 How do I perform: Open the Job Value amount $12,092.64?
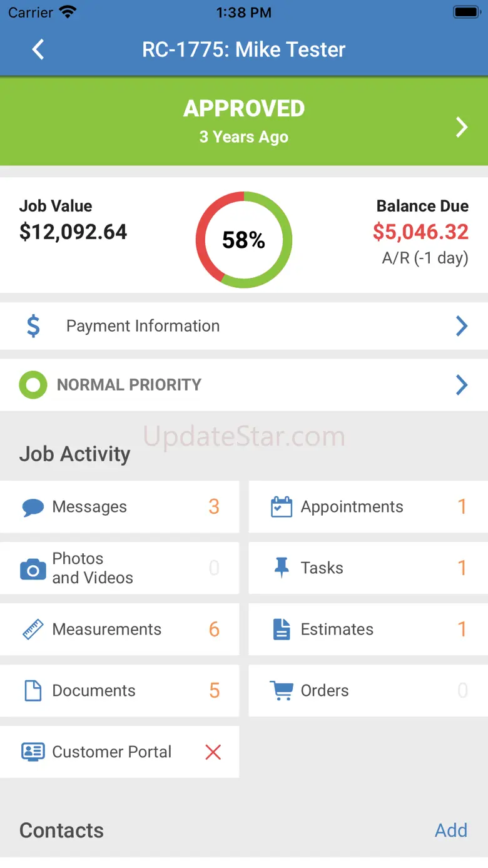(x=73, y=232)
